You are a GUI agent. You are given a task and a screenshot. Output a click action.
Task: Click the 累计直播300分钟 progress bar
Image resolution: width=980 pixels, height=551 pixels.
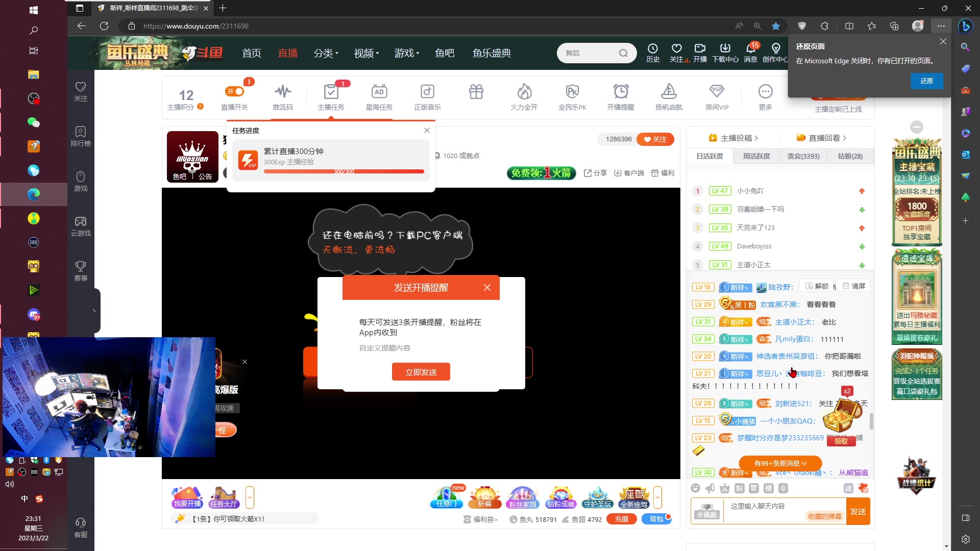(x=343, y=171)
